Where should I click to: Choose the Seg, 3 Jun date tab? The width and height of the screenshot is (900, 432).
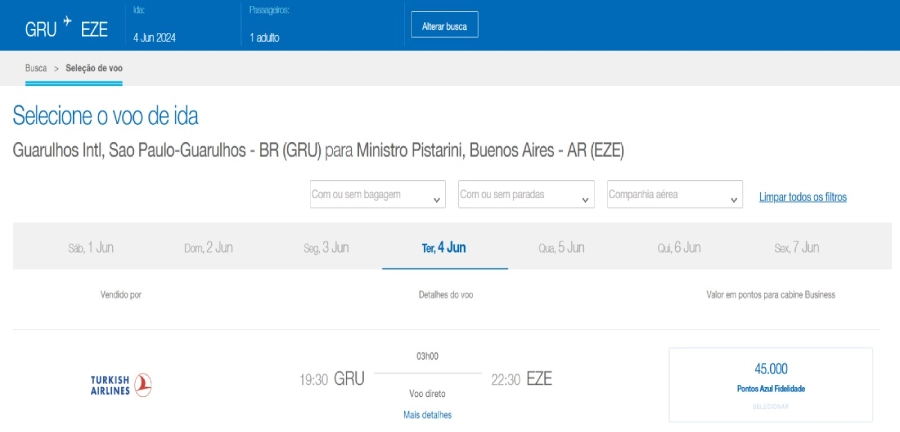coord(326,248)
